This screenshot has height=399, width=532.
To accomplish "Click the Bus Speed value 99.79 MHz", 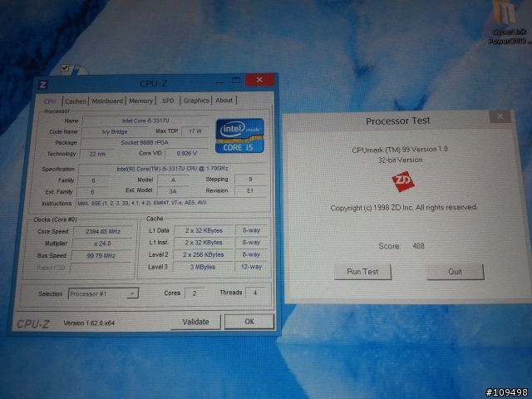I will click(101, 255).
